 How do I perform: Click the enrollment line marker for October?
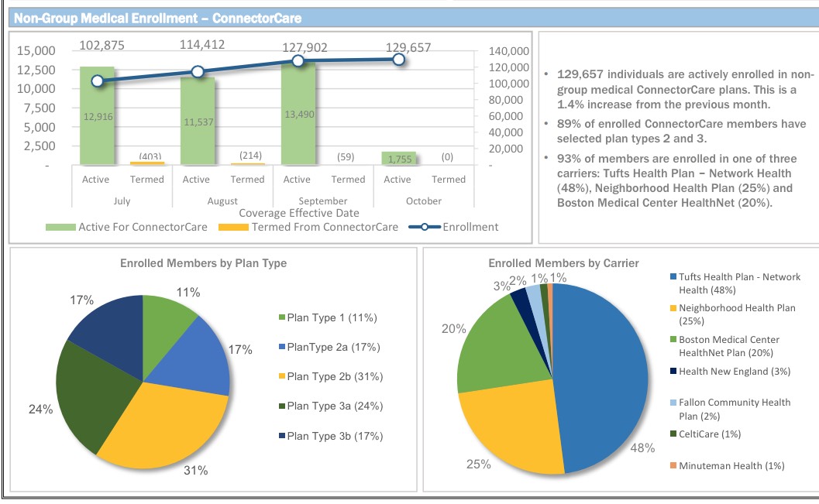click(x=398, y=59)
